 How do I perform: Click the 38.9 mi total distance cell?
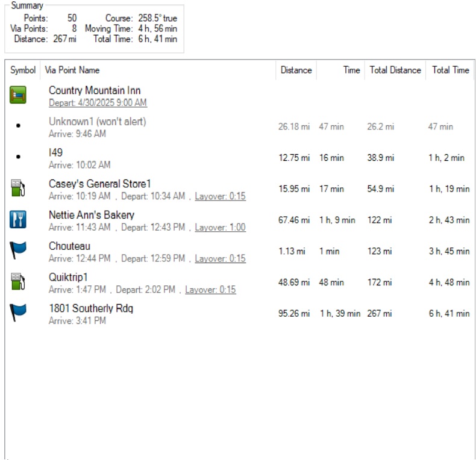click(x=380, y=158)
